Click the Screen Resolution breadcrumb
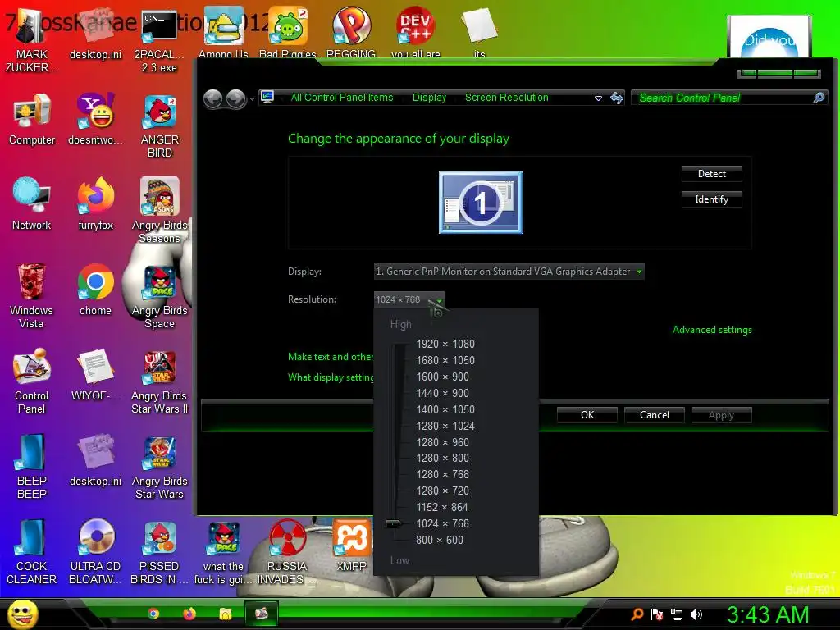The image size is (840, 630). [x=506, y=98]
